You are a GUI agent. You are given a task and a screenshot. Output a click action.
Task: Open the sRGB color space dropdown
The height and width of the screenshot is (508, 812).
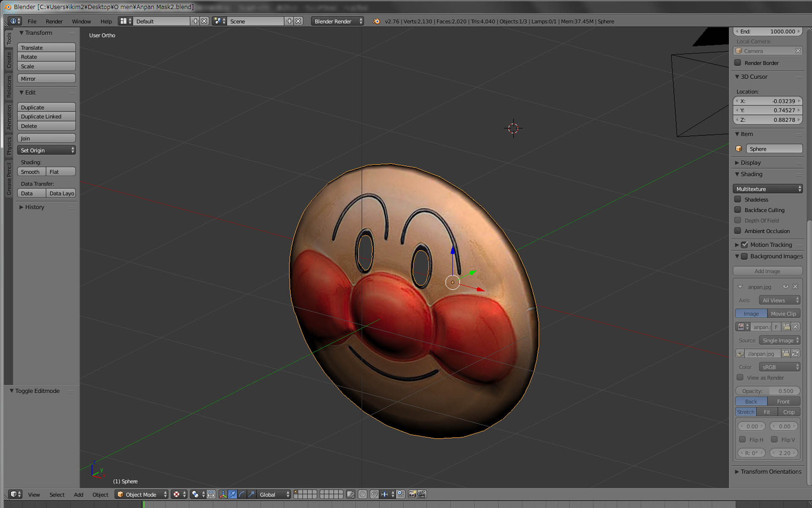click(x=779, y=367)
